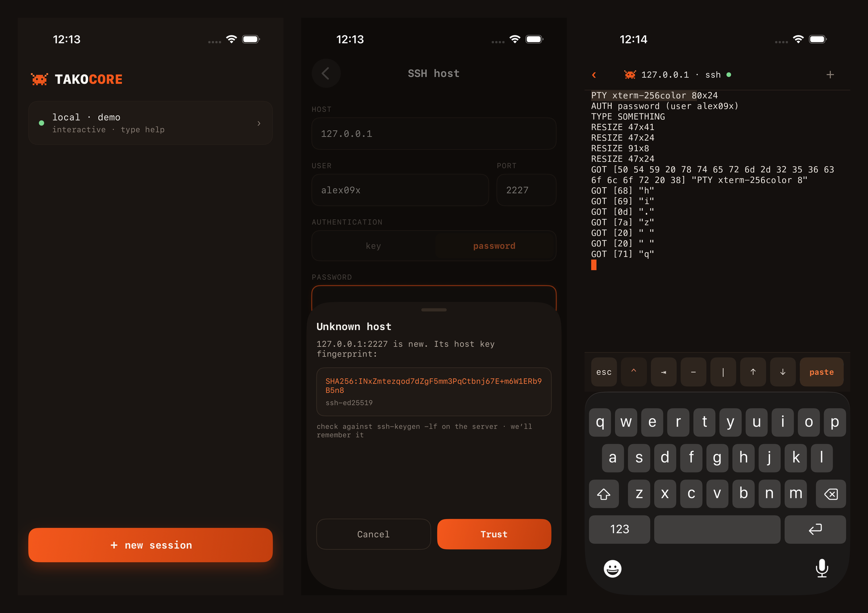The width and height of the screenshot is (868, 613).
Task: Tap the return key
Action: [x=815, y=529]
